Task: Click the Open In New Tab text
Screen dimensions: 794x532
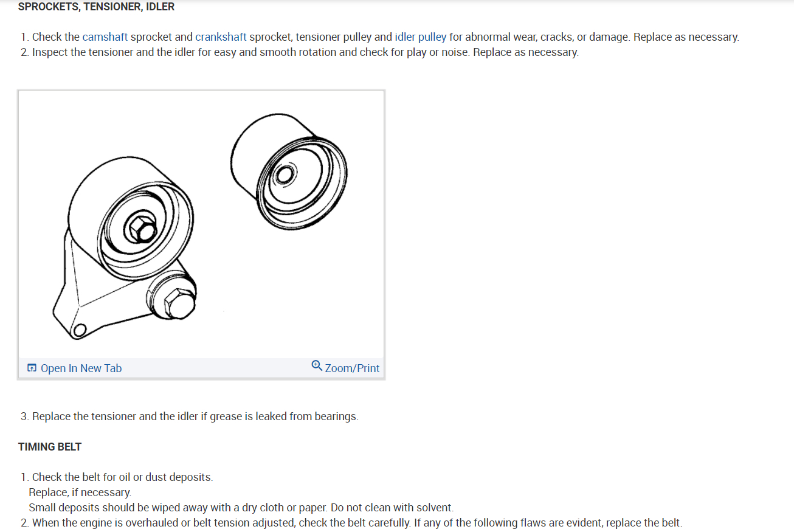Action: [81, 368]
